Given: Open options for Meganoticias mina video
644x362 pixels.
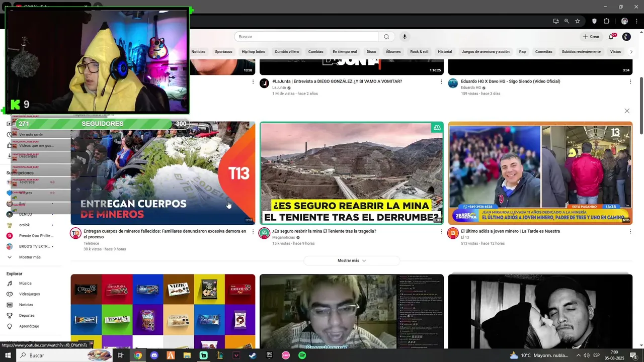Looking at the screenshot, I should coord(442,231).
